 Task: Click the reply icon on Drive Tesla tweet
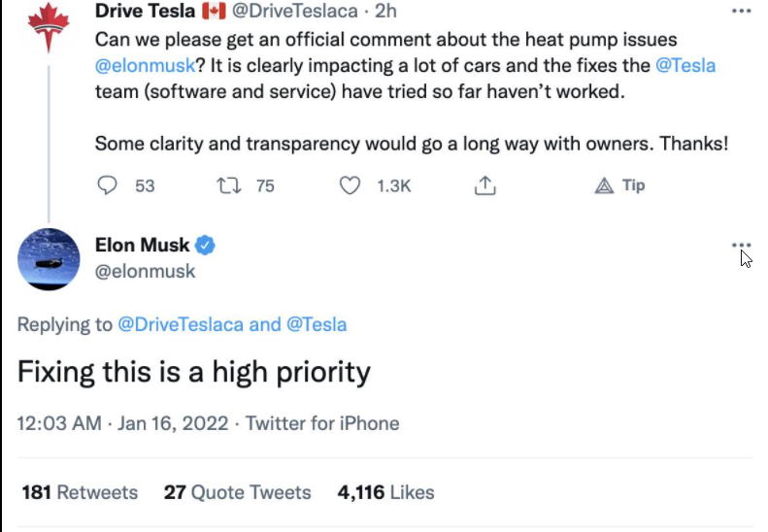tap(107, 185)
